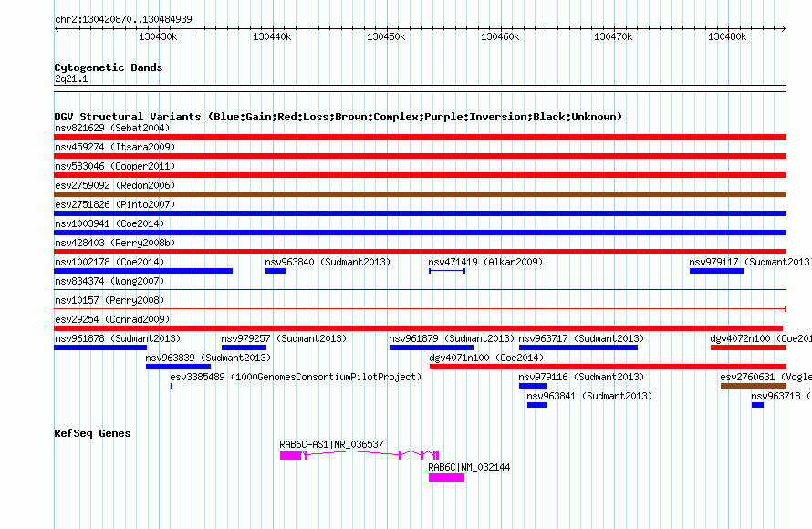Click the tiny esv3385489 blue marker
Screen dimensions: 812x529
[172, 386]
